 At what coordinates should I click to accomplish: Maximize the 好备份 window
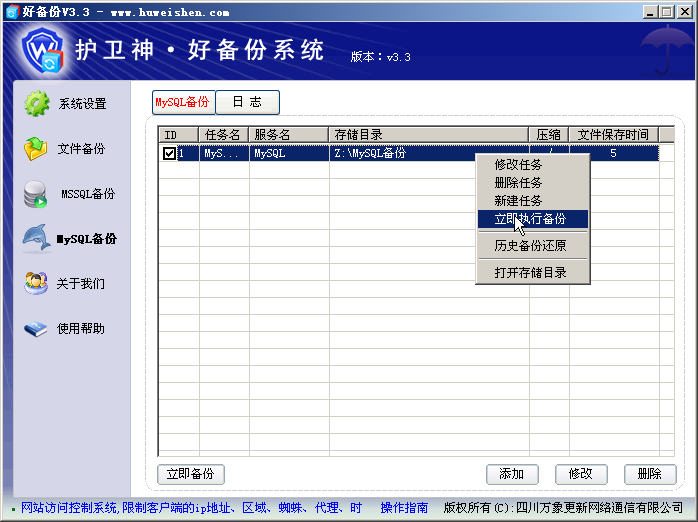click(667, 12)
